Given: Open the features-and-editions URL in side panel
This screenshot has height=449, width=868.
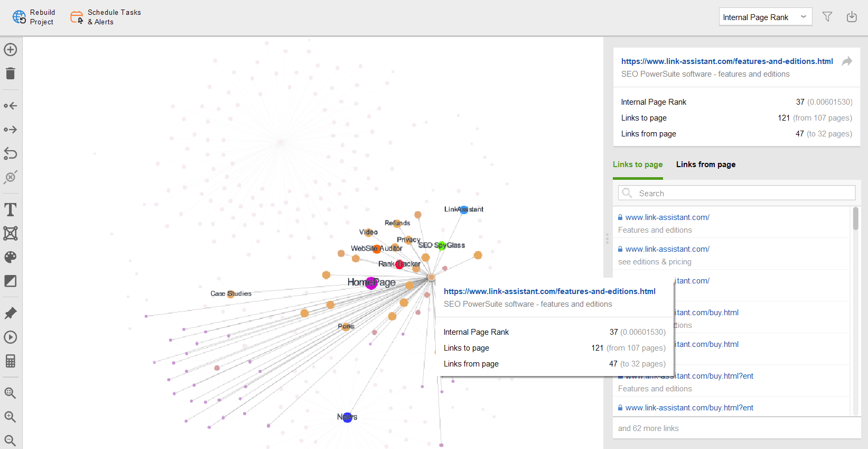Looking at the screenshot, I should tap(727, 61).
